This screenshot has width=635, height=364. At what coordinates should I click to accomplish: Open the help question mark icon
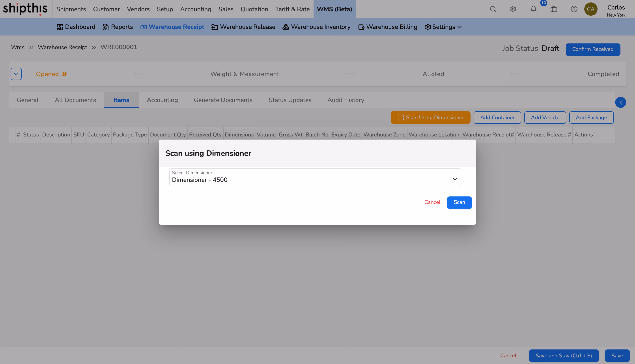[574, 9]
